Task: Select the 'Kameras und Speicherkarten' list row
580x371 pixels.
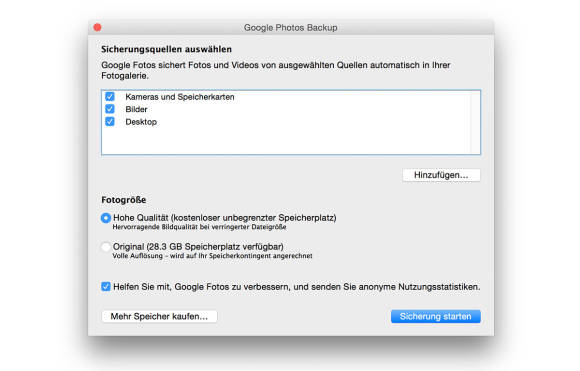Action: (x=286, y=97)
